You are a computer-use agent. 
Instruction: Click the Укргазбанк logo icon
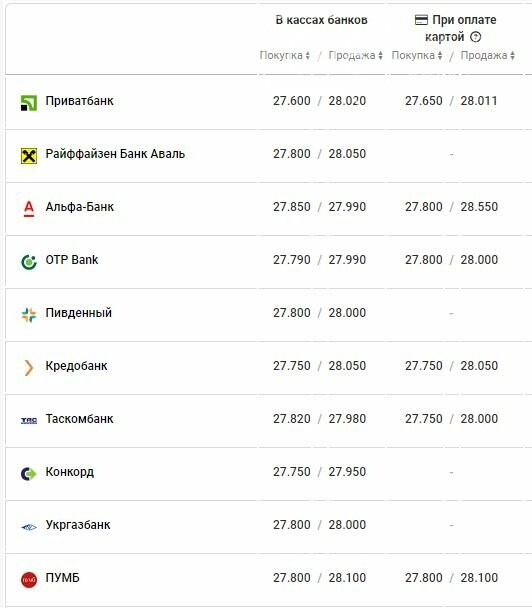click(x=29, y=527)
